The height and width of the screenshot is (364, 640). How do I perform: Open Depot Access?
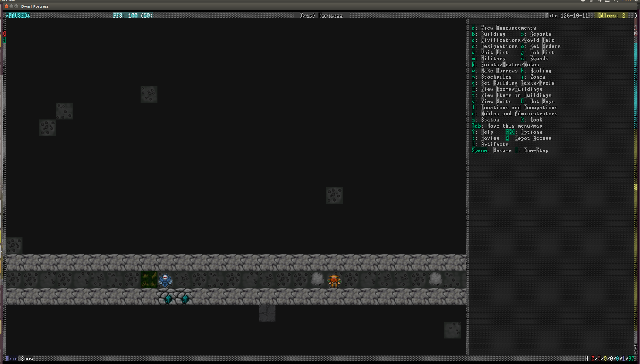tap(528, 138)
